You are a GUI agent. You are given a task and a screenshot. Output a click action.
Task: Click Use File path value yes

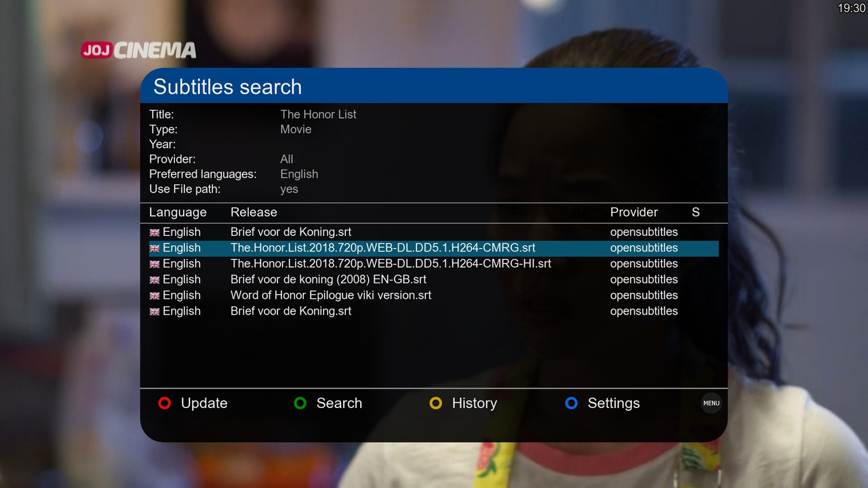pyautogui.click(x=289, y=189)
